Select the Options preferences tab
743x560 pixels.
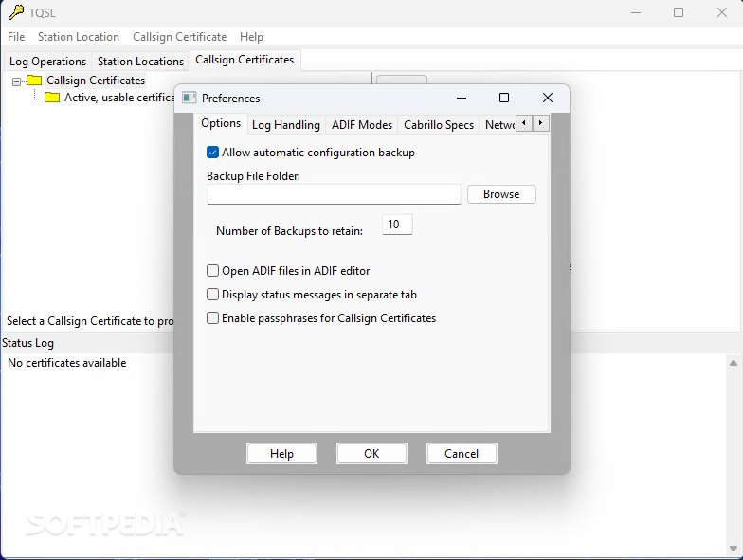tap(221, 123)
